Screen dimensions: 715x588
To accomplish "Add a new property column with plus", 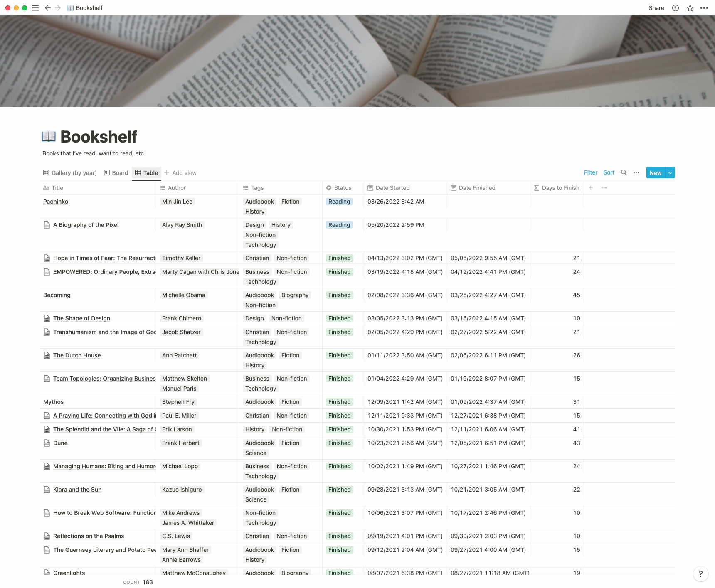I will [590, 188].
